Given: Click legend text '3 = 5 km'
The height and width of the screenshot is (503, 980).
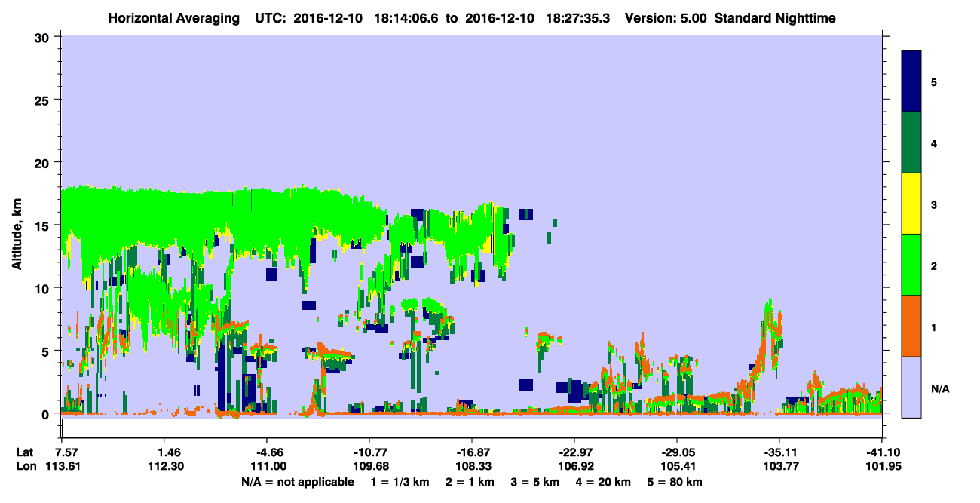Looking at the screenshot, I should (537, 482).
